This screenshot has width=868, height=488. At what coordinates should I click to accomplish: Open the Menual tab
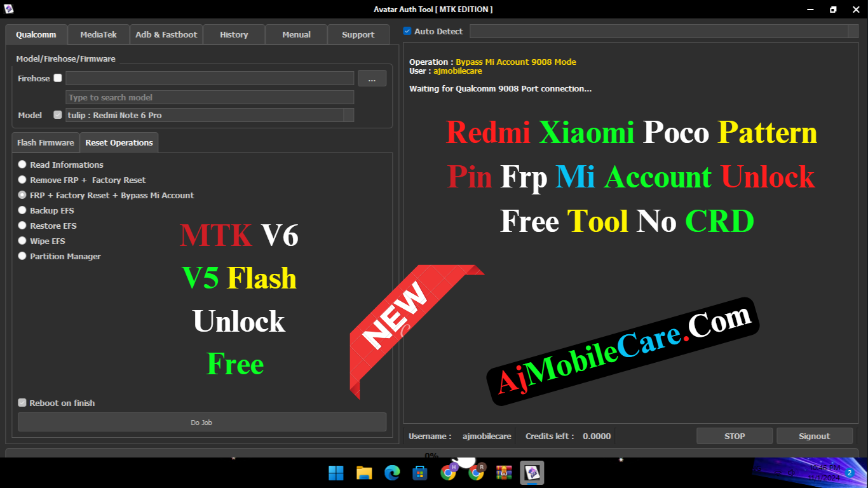[x=296, y=34]
